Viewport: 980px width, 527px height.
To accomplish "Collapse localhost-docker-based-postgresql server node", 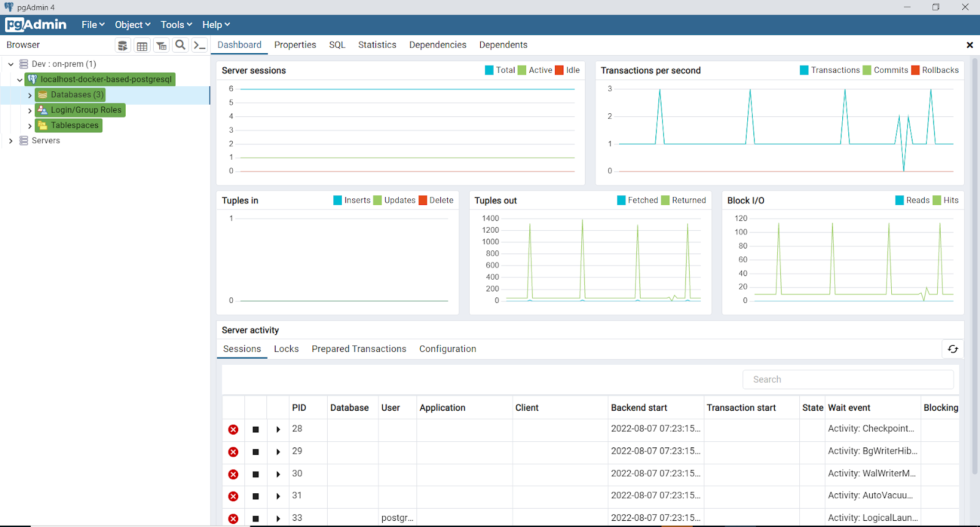I will click(x=20, y=80).
